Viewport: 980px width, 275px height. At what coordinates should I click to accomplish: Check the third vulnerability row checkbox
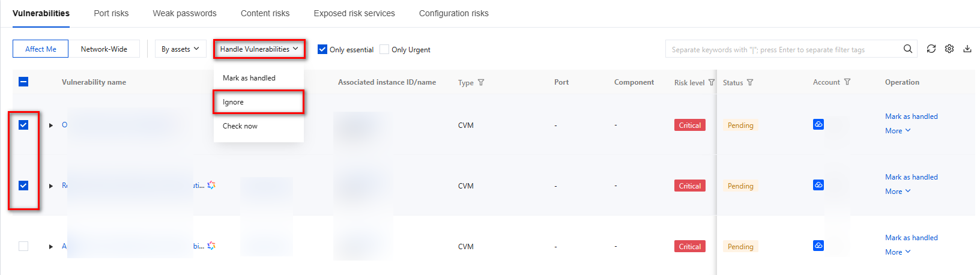[x=23, y=246]
